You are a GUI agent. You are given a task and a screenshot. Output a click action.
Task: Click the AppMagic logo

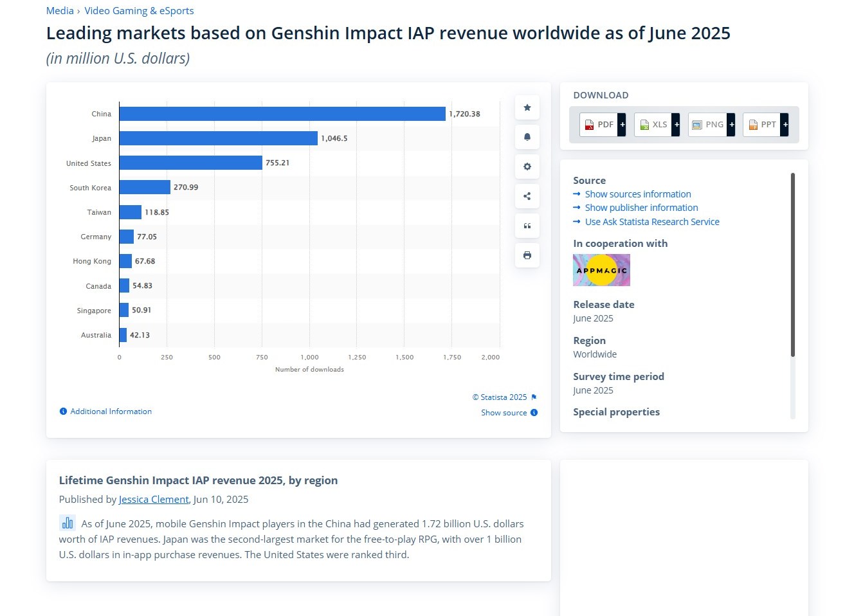pos(601,270)
